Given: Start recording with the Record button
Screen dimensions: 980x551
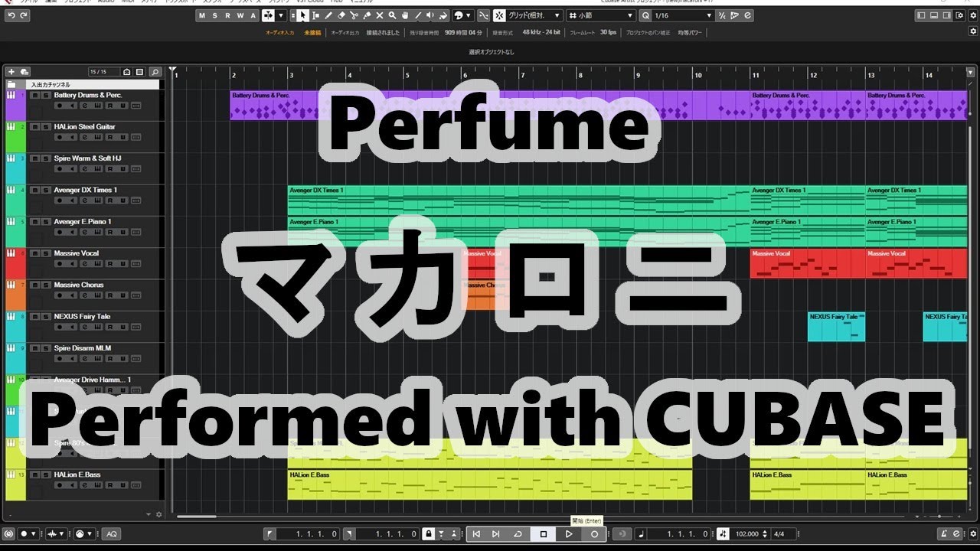Looking at the screenshot, I should pos(594,534).
